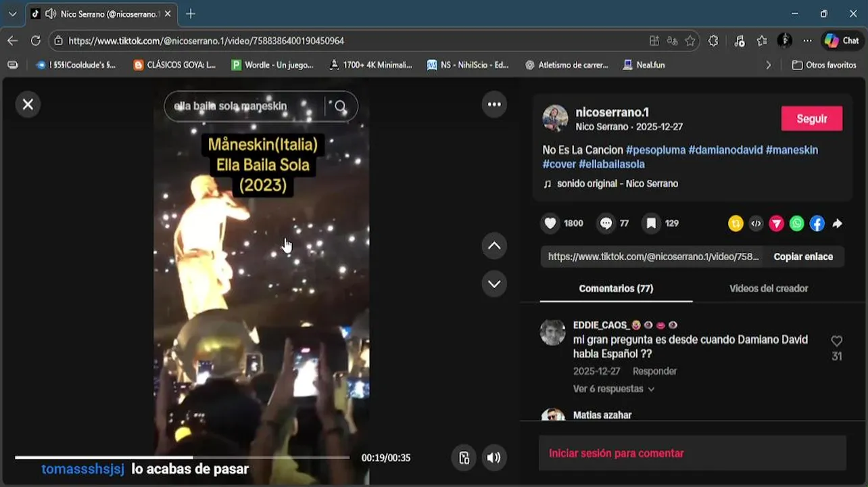Open the Neal.fun bookmark
868x487 pixels.
[644, 65]
